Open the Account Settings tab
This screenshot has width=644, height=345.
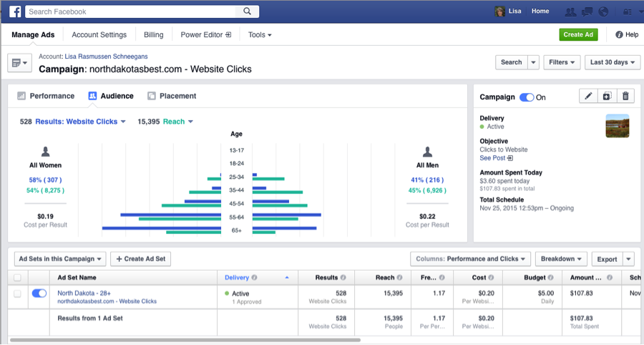[x=99, y=34]
